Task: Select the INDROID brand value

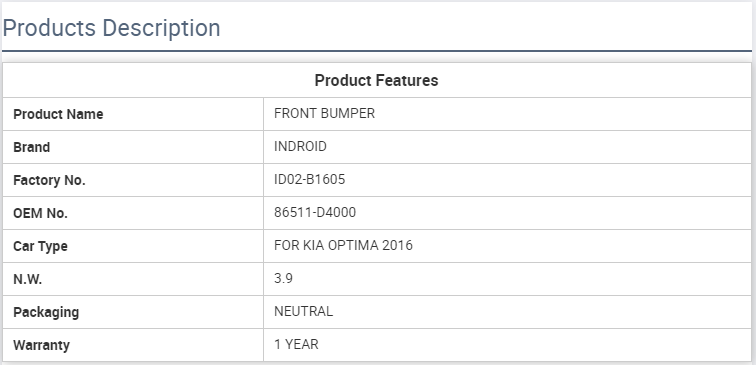Action: pyautogui.click(x=300, y=146)
